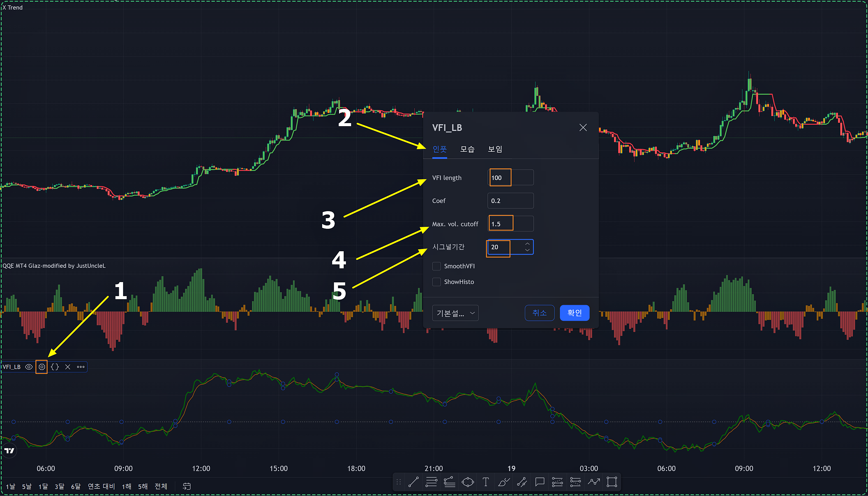
Task: Decrease 시그널기간 with down stepper arrow
Action: click(x=527, y=250)
